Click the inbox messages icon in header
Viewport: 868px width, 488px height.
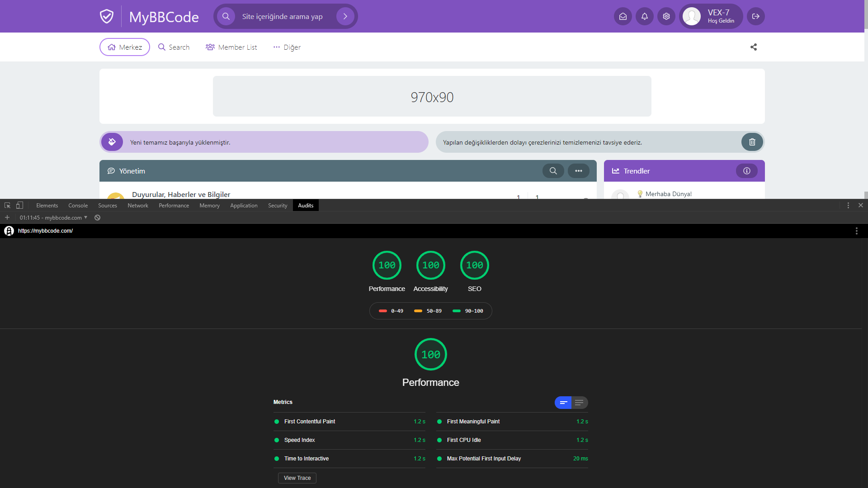623,16
